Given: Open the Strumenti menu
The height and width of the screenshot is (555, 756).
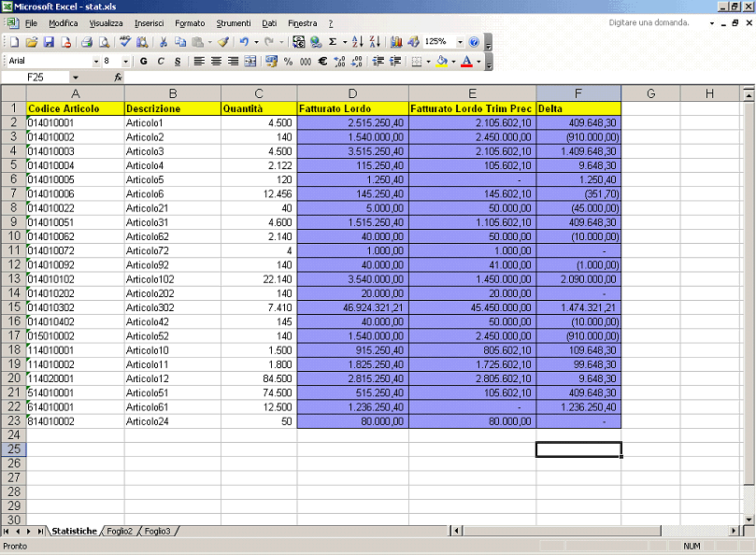Looking at the screenshot, I should pyautogui.click(x=234, y=23).
